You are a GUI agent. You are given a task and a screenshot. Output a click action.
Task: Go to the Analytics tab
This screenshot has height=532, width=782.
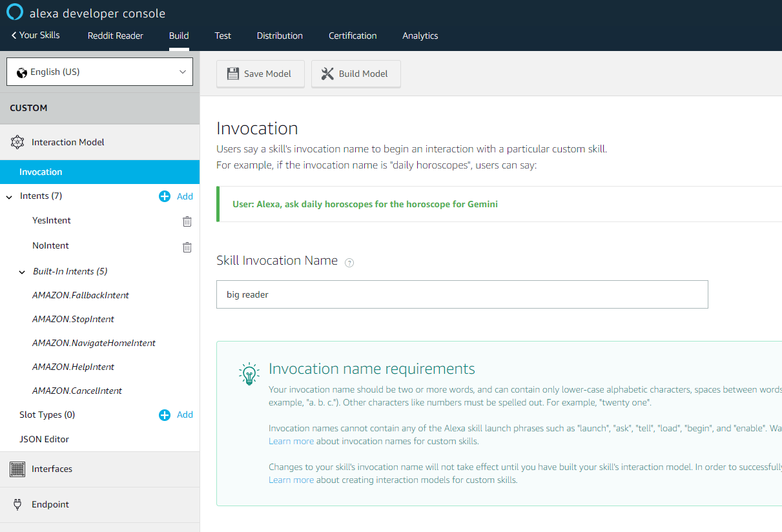[420, 36]
